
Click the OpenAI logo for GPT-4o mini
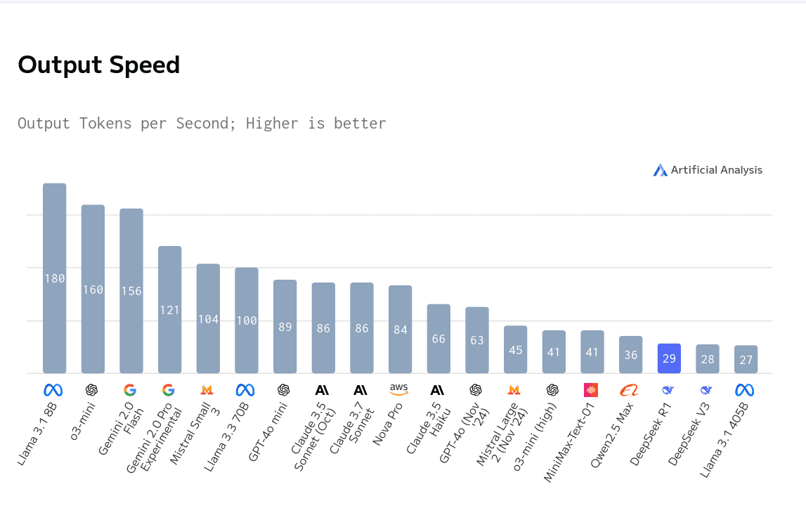(284, 390)
